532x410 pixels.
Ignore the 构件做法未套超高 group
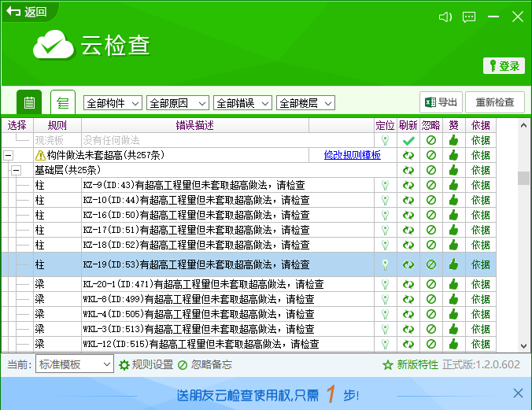click(x=431, y=156)
